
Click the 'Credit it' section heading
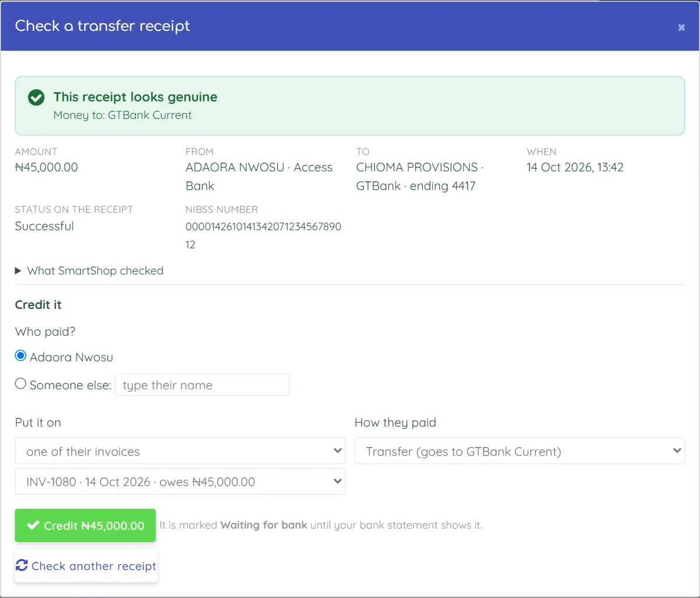pyautogui.click(x=38, y=305)
